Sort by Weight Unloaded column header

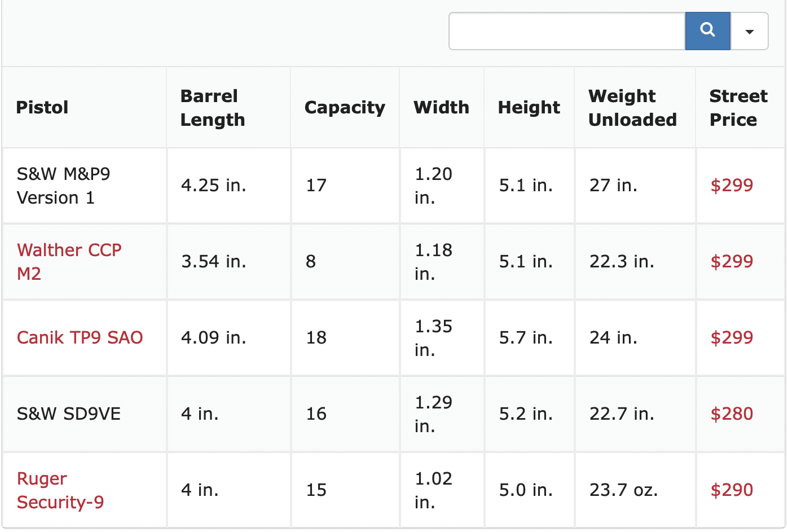(632, 108)
